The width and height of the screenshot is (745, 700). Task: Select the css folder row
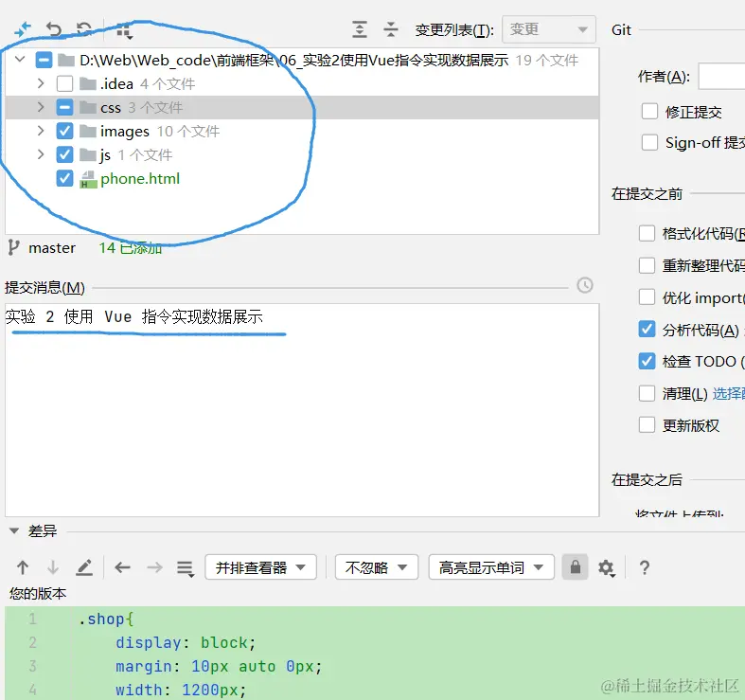click(302, 107)
